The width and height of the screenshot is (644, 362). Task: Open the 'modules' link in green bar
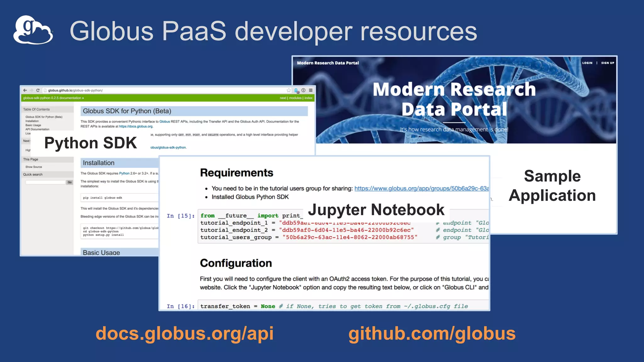(295, 98)
